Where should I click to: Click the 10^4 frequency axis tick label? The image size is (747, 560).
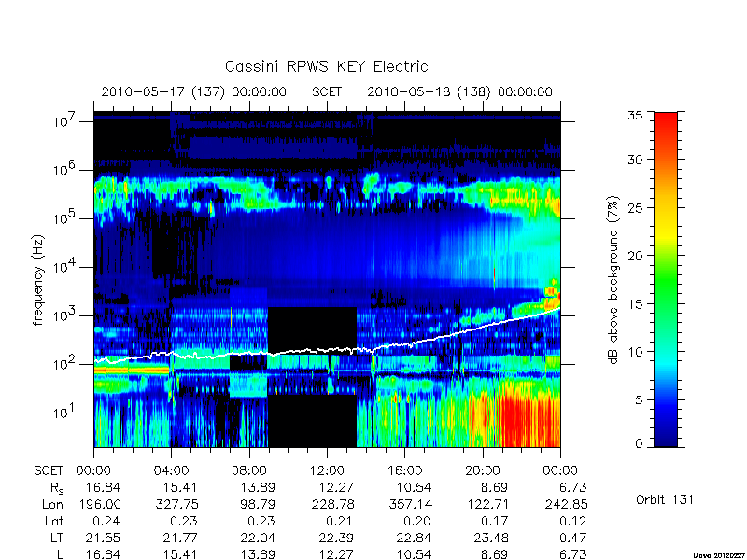(x=64, y=266)
